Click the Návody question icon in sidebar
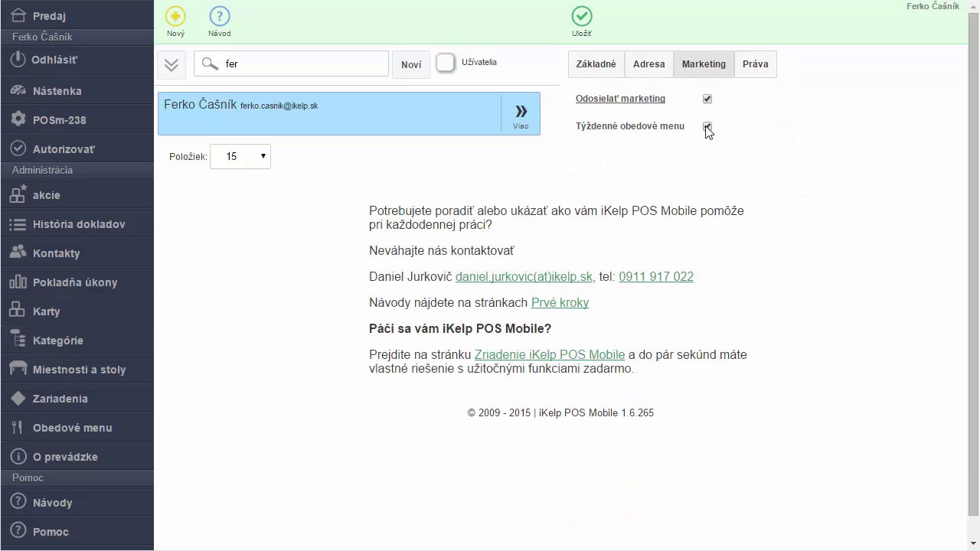This screenshot has width=980, height=551. (18, 502)
